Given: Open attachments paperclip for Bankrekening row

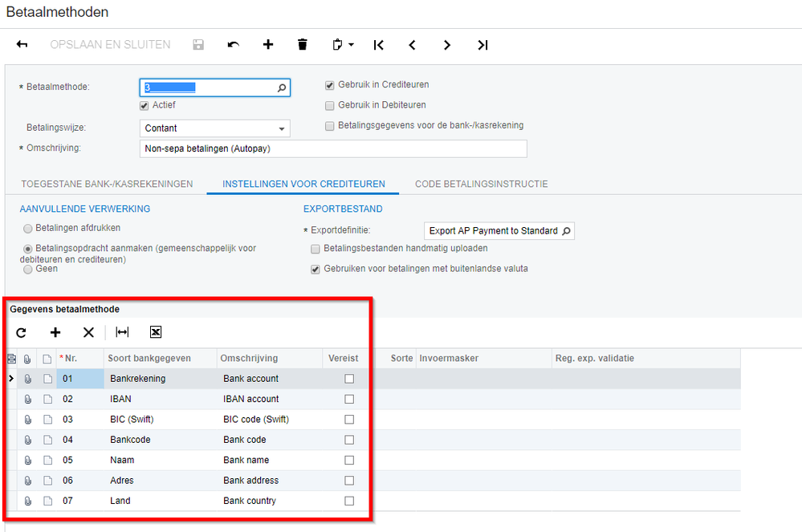Looking at the screenshot, I should coord(27,379).
